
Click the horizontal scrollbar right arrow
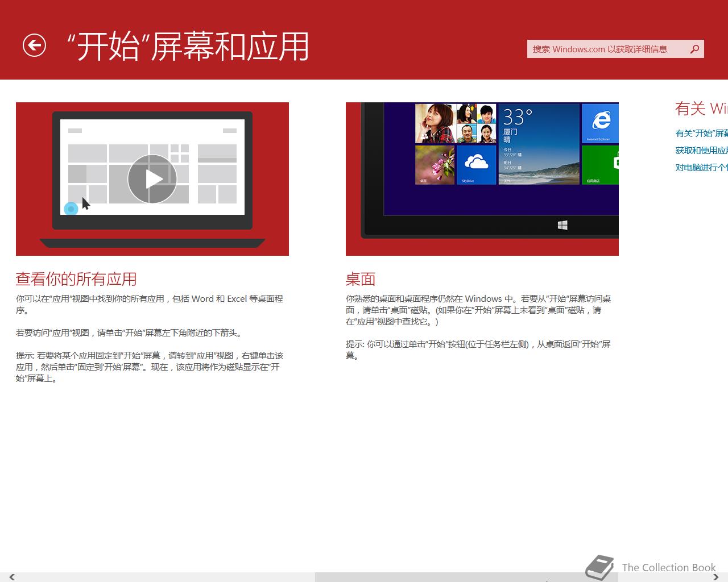tap(715, 577)
